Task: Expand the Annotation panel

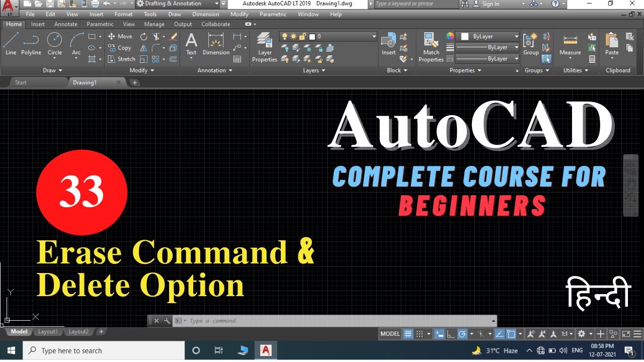Action: click(215, 70)
